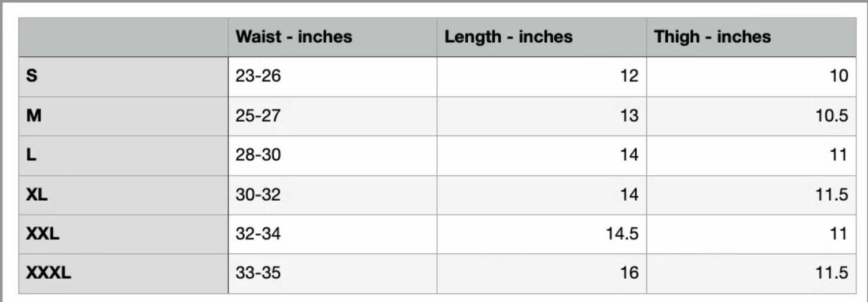Screen dimensions: 868x302
Task: Click the empty top-left header cell
Action: click(123, 37)
